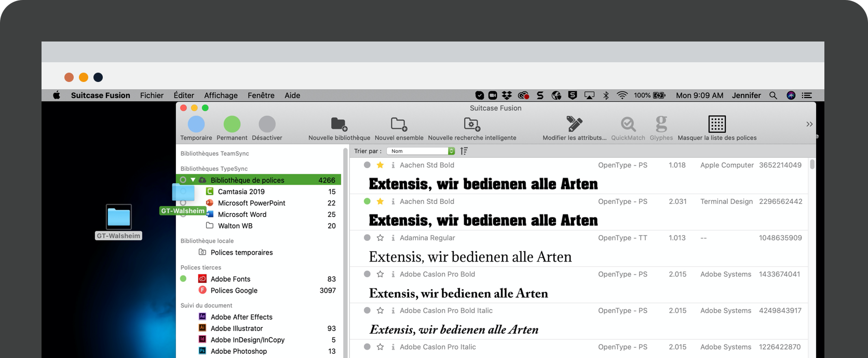Select the Adamina Regular preview text
The width and height of the screenshot is (868, 358).
[470, 257]
